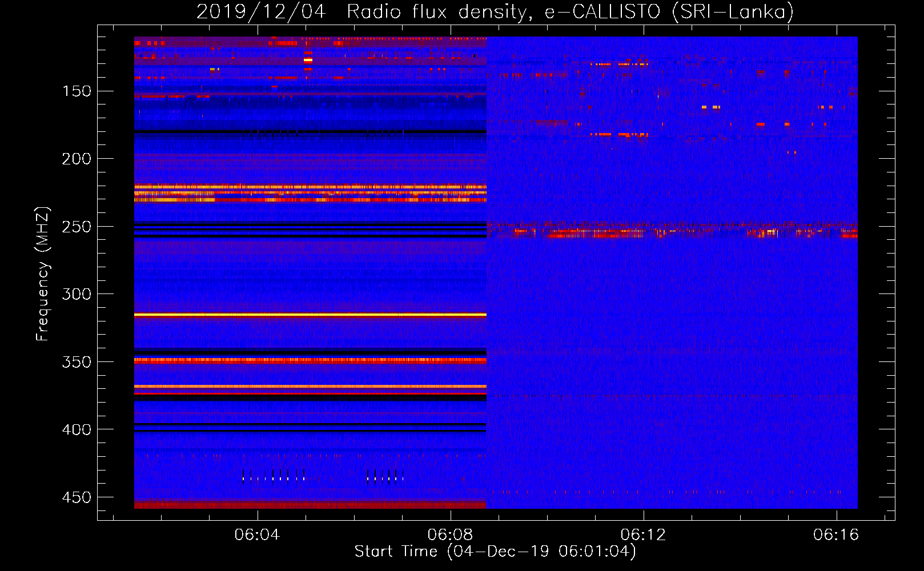Select the 450 frequency tick label

pos(77,497)
